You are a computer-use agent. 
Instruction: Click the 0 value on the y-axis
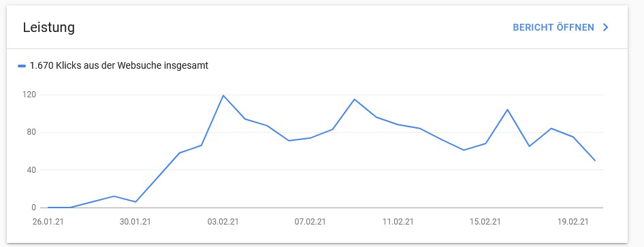click(34, 208)
